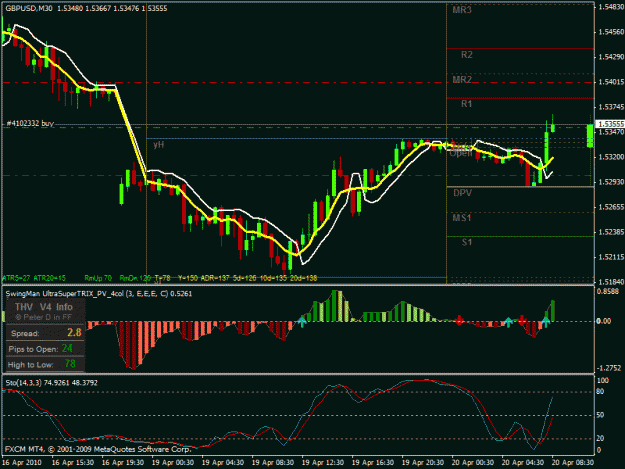
Task: Click the R2 pivot level label
Action: 467,55
